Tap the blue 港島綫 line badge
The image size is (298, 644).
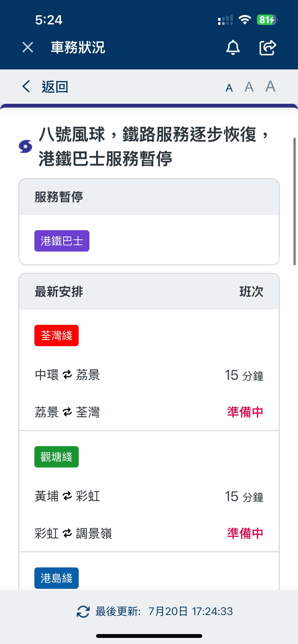(x=57, y=578)
